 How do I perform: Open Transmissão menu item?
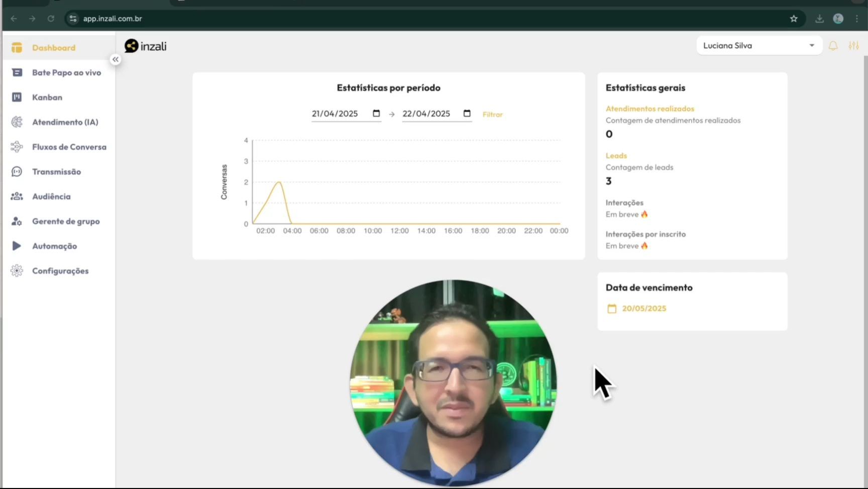click(58, 171)
